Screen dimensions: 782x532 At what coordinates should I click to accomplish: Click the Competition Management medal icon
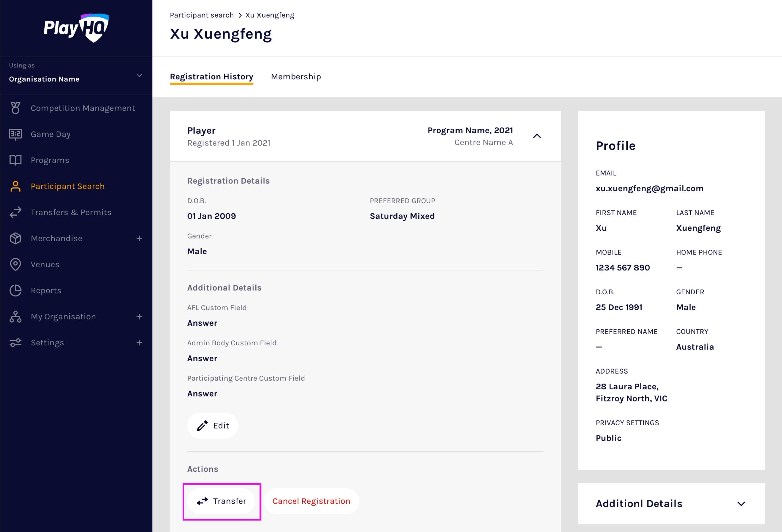pyautogui.click(x=15, y=108)
